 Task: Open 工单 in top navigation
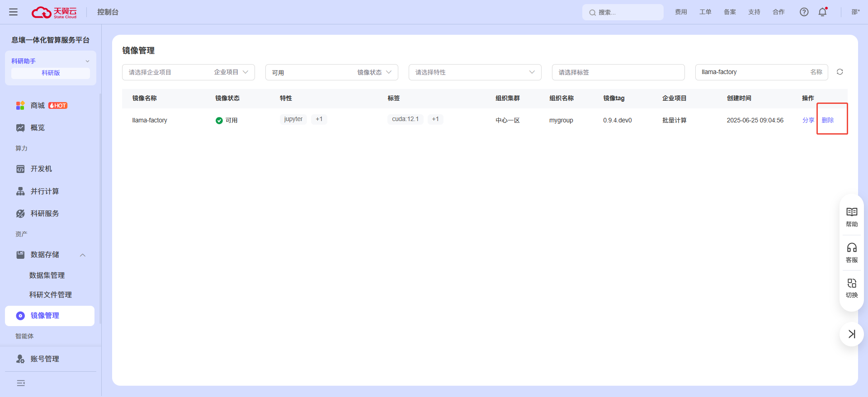point(705,12)
